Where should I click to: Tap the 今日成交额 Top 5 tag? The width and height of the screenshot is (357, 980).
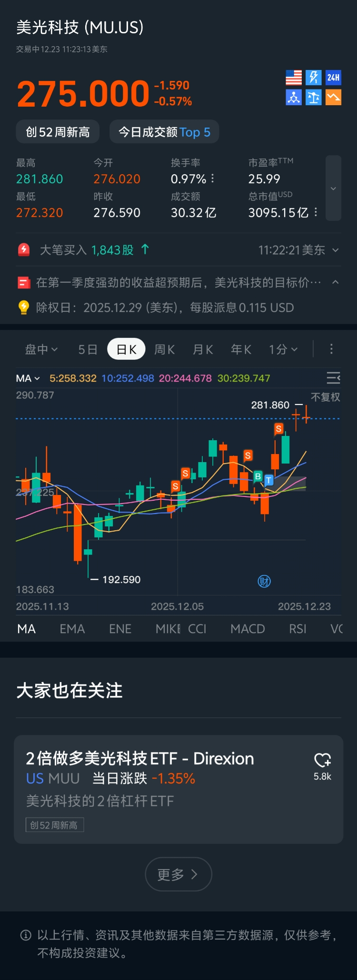point(164,132)
